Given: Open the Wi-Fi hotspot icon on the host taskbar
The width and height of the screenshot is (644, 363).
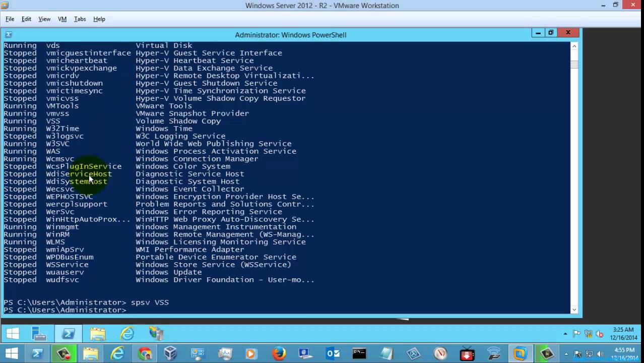Looking at the screenshot, I should click(494, 354).
